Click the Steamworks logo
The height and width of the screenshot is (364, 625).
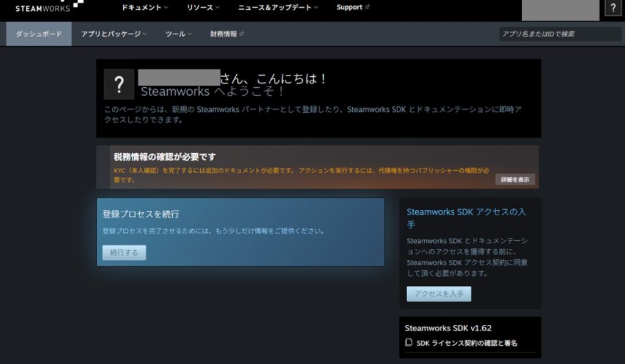(49, 6)
